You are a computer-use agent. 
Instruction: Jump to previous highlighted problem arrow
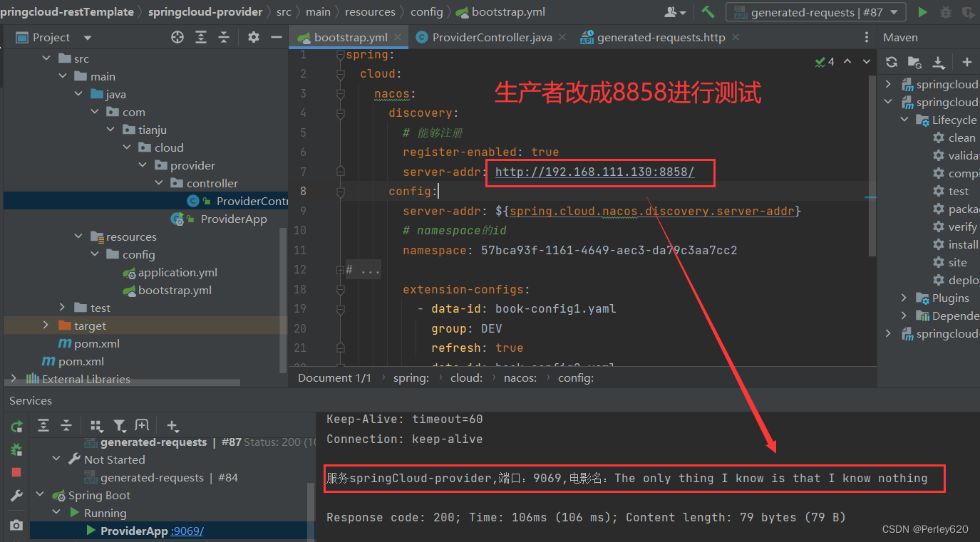tap(847, 62)
